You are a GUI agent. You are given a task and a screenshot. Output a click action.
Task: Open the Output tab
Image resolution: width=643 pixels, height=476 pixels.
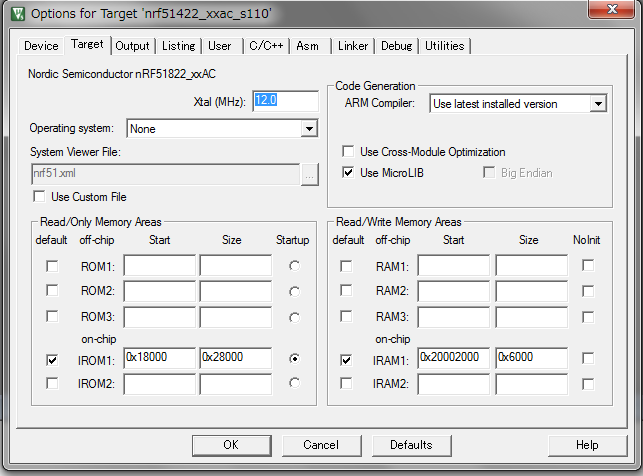coord(132,46)
